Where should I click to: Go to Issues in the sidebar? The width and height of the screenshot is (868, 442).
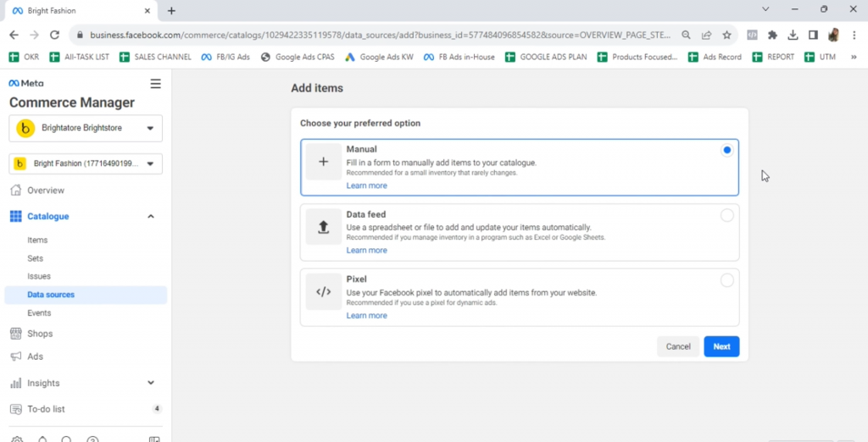(x=39, y=276)
